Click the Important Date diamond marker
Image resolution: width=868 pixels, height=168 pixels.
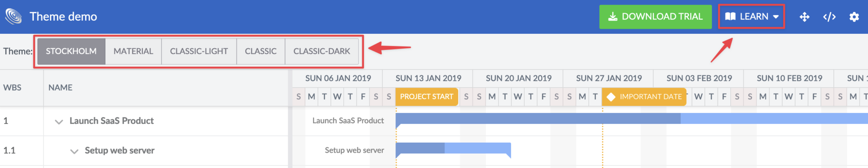pos(611,97)
